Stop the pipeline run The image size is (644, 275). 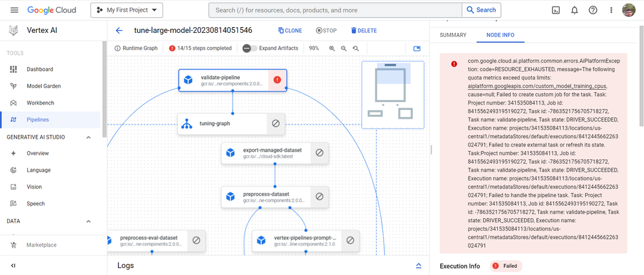[326, 30]
